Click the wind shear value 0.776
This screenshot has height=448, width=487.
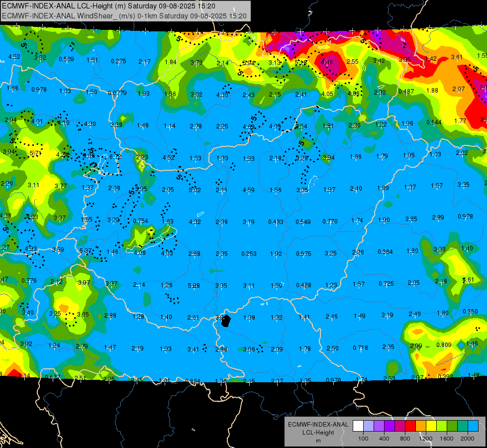click(x=29, y=280)
